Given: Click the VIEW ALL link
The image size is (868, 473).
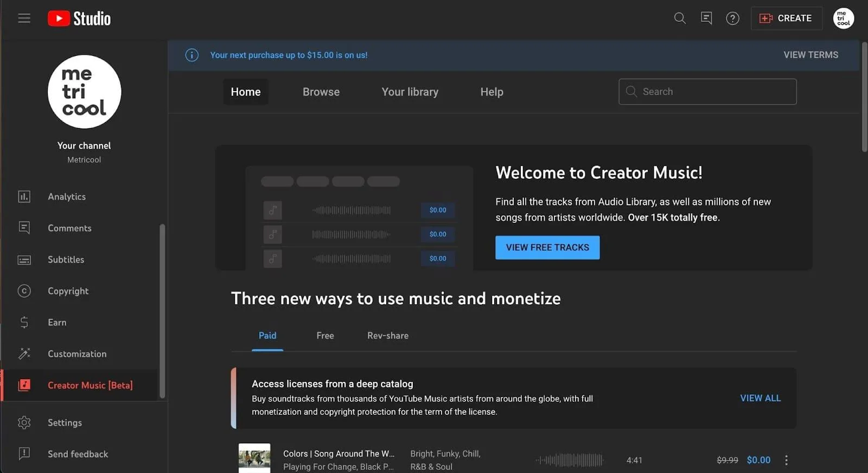Looking at the screenshot, I should click(x=761, y=398).
